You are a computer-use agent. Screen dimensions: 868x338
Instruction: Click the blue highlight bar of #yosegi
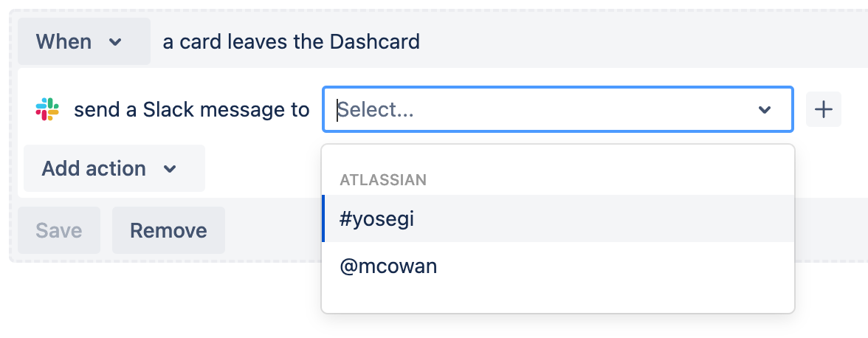[x=323, y=219]
